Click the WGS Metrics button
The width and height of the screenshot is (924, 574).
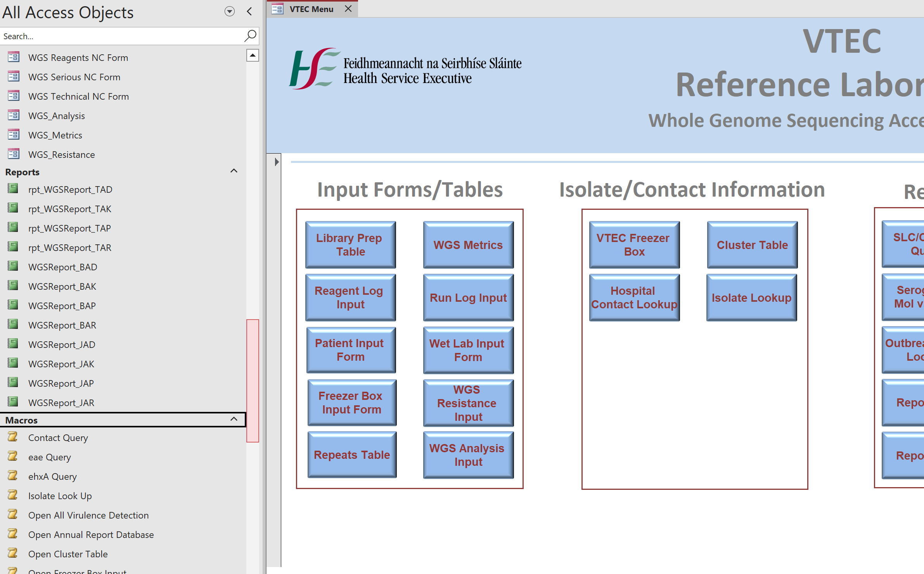click(468, 245)
